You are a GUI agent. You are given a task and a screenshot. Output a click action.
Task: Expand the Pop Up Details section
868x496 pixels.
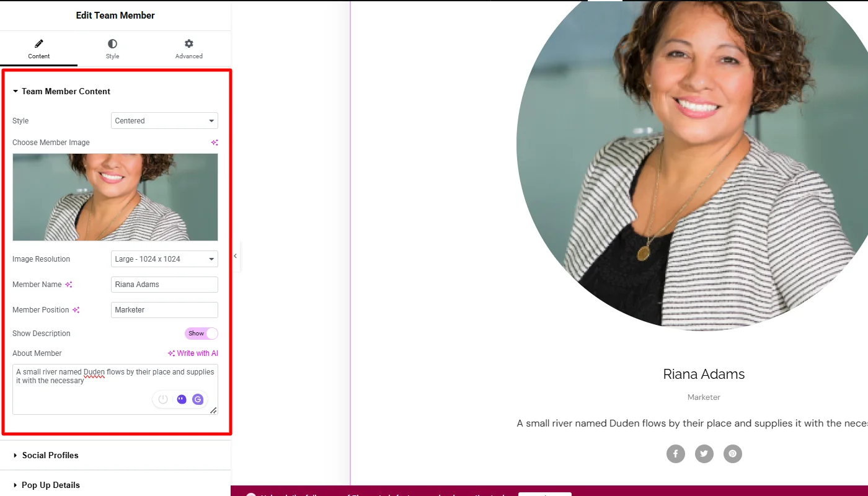[x=115, y=485]
